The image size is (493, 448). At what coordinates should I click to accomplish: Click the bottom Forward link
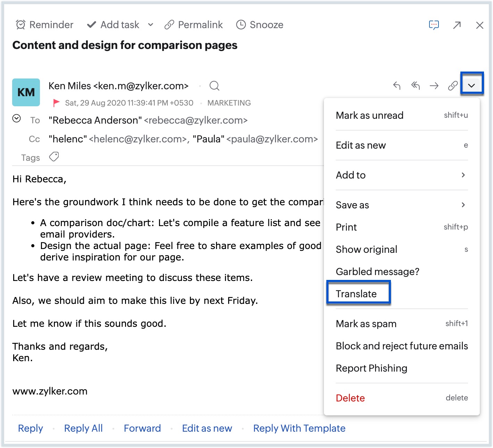[x=142, y=428]
